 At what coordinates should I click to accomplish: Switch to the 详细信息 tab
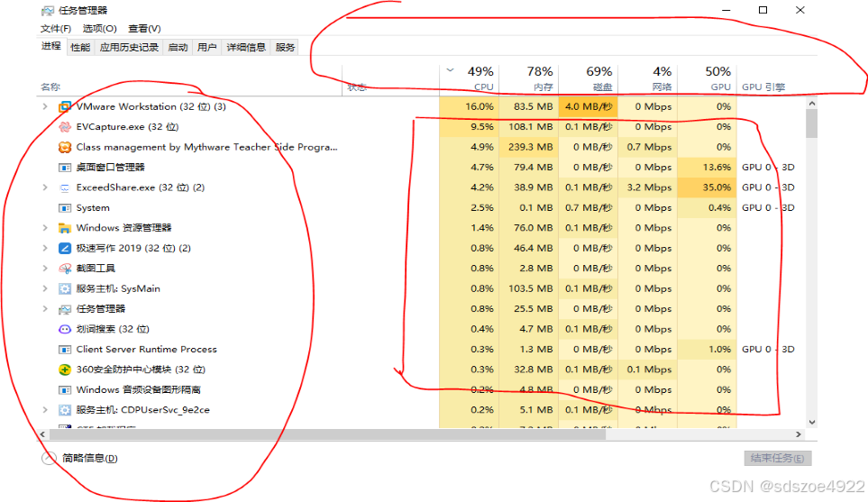[246, 48]
